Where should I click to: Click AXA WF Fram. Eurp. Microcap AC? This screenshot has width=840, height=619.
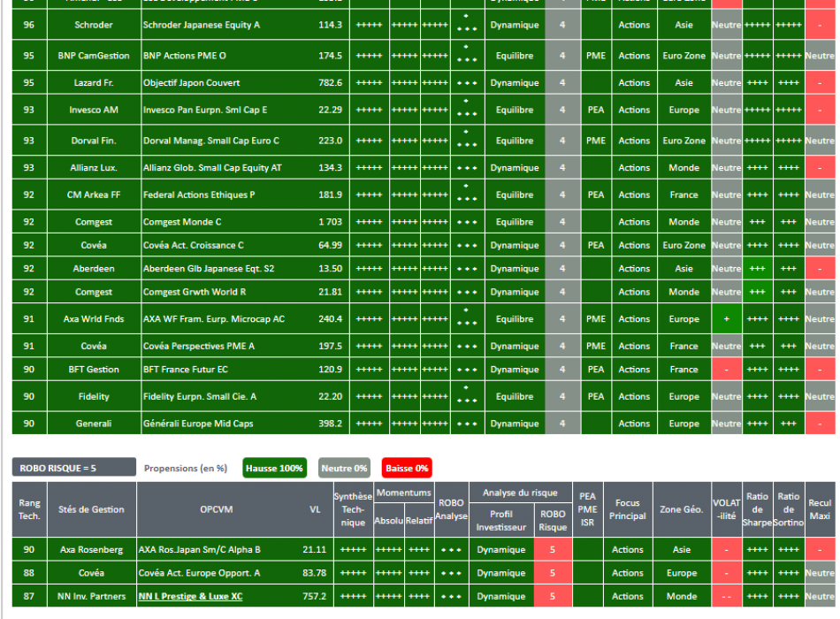click(x=214, y=319)
